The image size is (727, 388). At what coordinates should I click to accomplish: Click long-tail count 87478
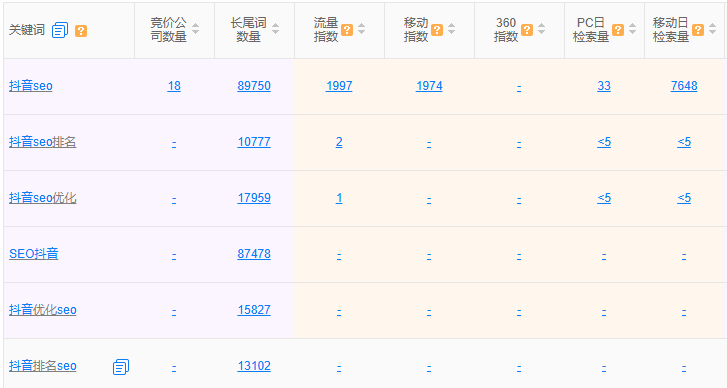click(x=254, y=254)
